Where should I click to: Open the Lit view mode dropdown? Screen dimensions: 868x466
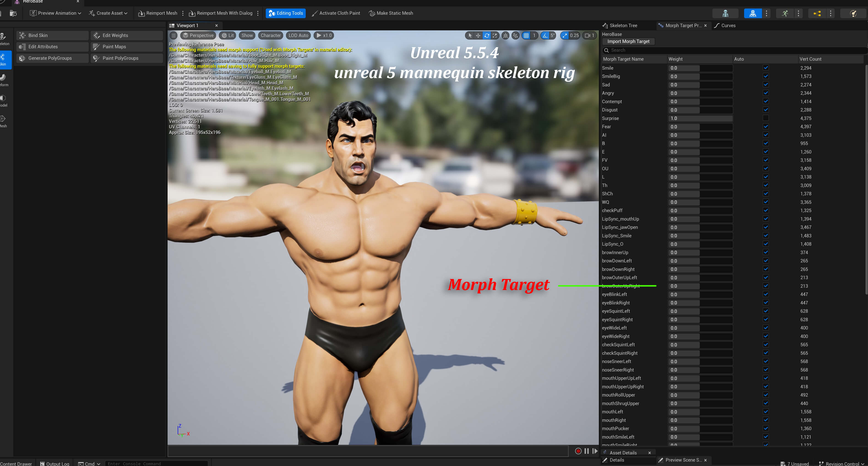click(x=227, y=35)
